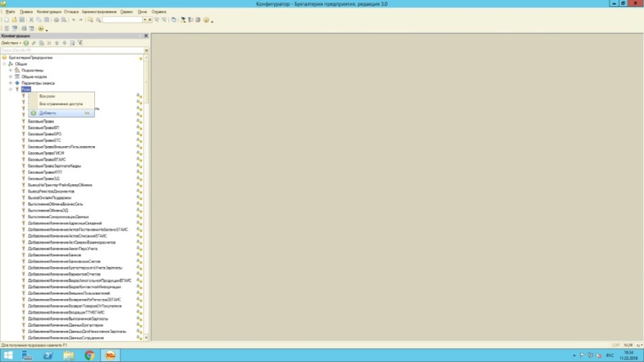Select Добавить in the context menu
Screen dimensions: 644x362
(x=62, y=113)
